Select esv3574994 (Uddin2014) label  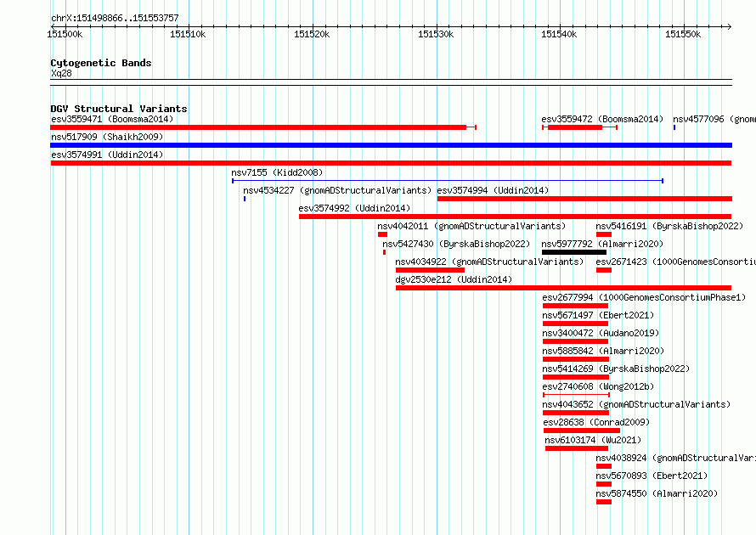pyautogui.click(x=493, y=190)
